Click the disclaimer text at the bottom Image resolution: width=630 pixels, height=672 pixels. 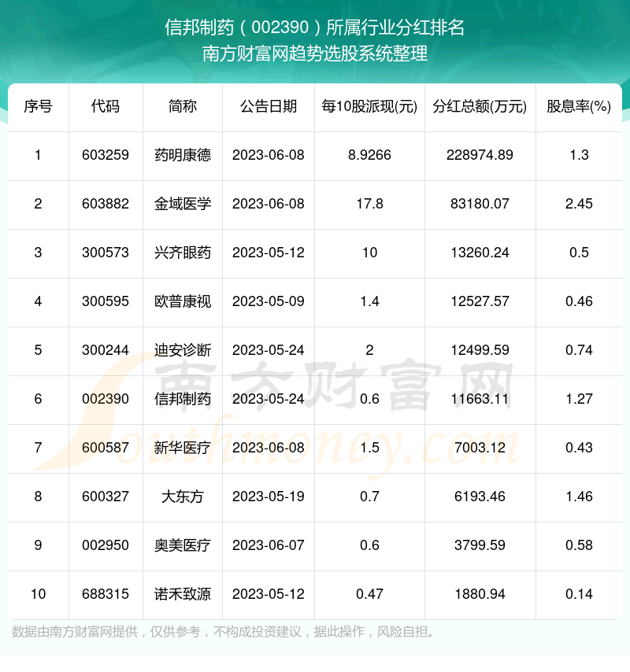224,632
